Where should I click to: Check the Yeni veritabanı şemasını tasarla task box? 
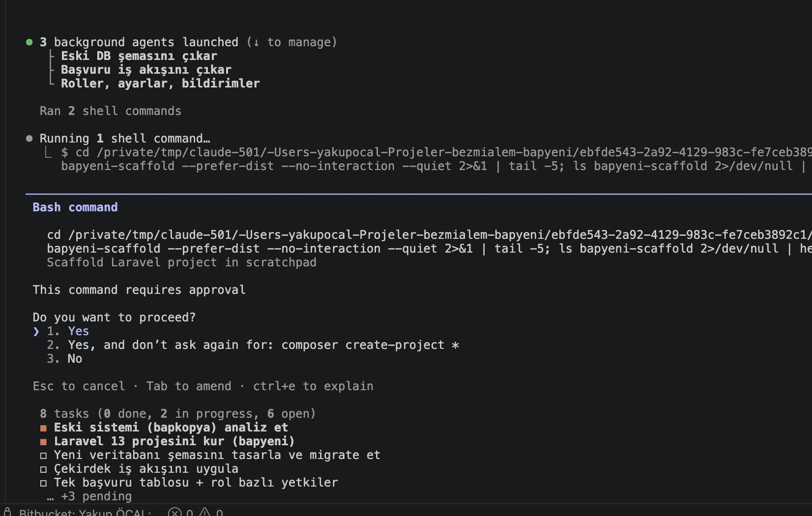tap(43, 456)
